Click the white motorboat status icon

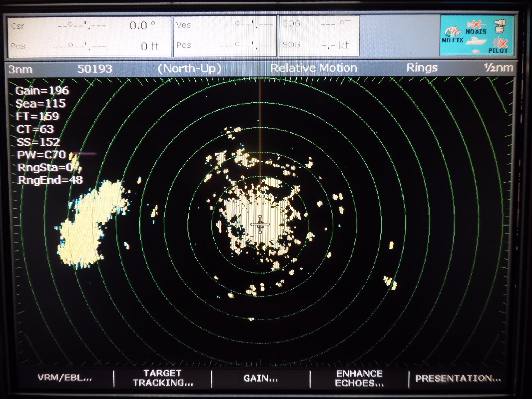[x=476, y=41]
